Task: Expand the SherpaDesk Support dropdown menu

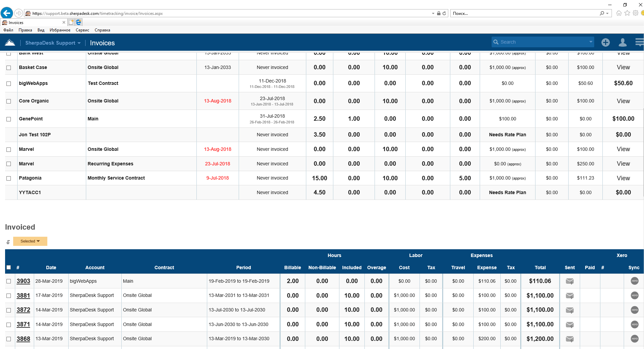Action: click(x=53, y=43)
